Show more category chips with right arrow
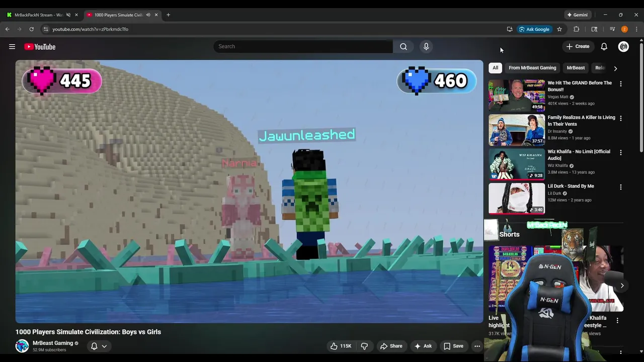The height and width of the screenshot is (362, 644). pyautogui.click(x=615, y=68)
